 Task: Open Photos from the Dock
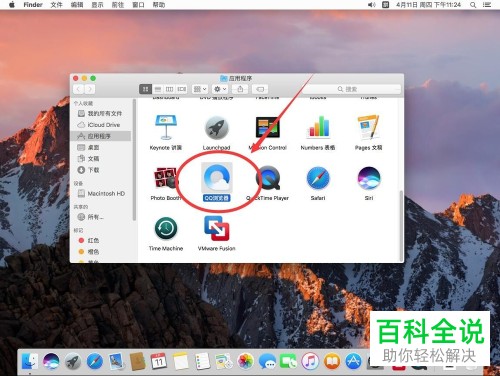tap(246, 361)
